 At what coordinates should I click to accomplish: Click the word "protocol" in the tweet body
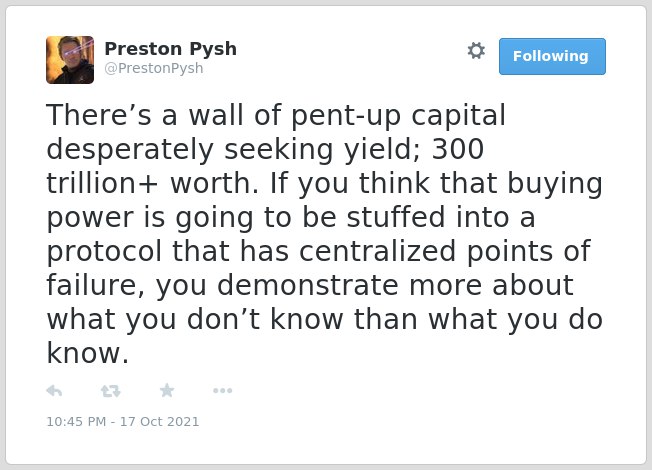104,252
